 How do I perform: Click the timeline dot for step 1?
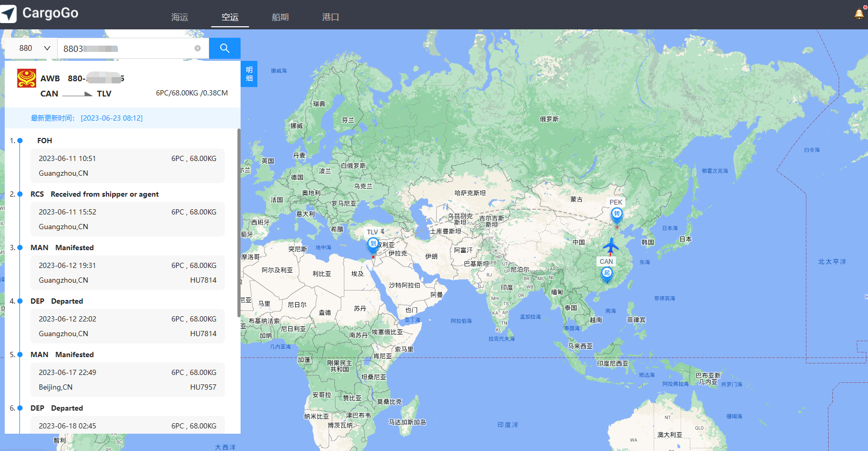click(20, 141)
